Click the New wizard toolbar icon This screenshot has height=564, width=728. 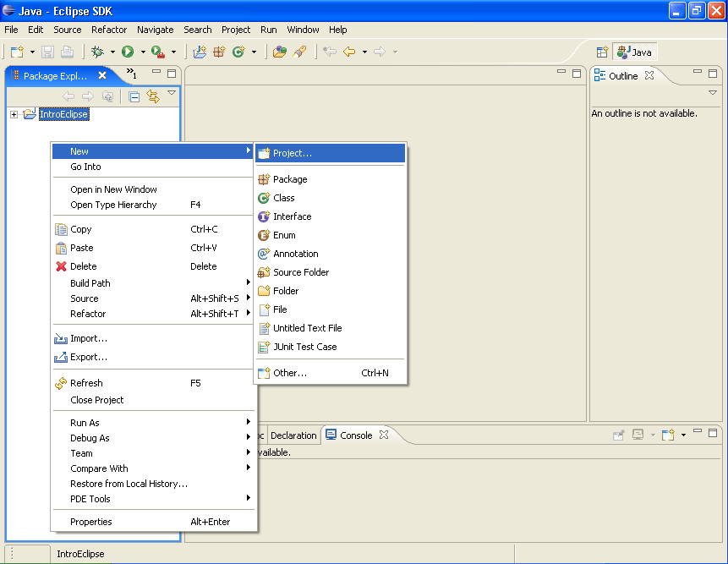pos(17,52)
